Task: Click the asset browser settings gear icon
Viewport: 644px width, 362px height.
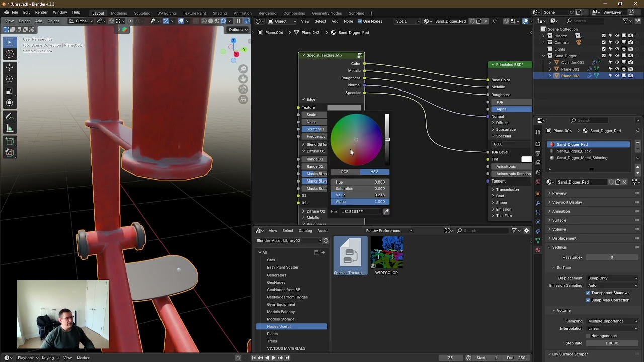Action: coord(527,231)
